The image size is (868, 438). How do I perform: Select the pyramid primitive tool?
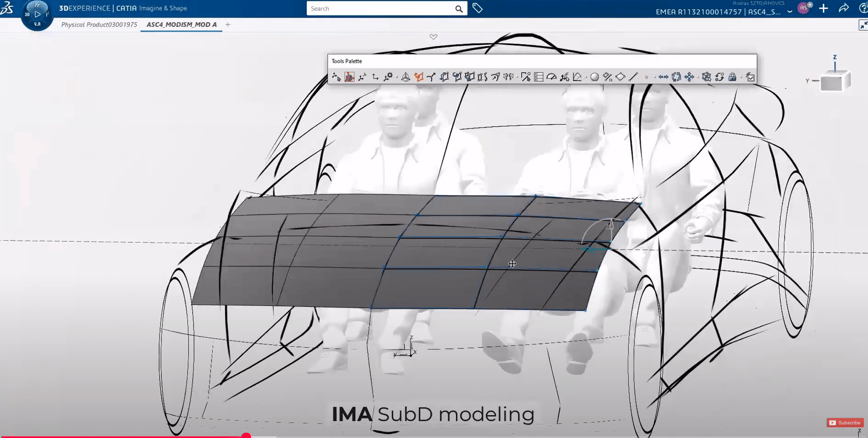(x=405, y=77)
